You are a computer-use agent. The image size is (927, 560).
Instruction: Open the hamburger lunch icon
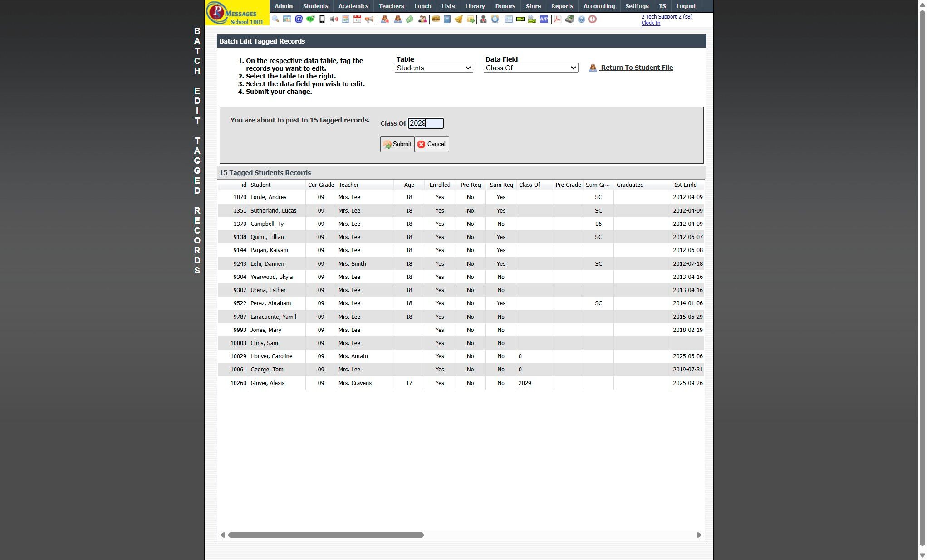pos(436,19)
